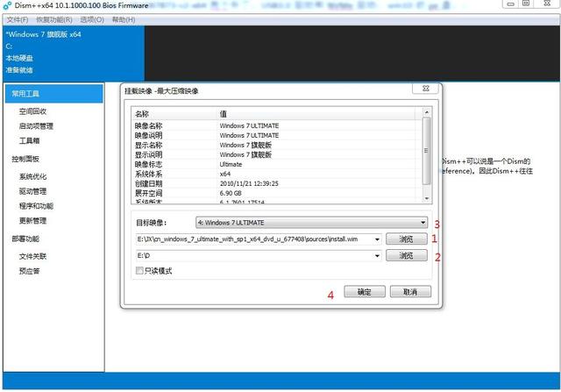Click 浏览 for the mount folder
The width and height of the screenshot is (561, 392).
(x=407, y=255)
